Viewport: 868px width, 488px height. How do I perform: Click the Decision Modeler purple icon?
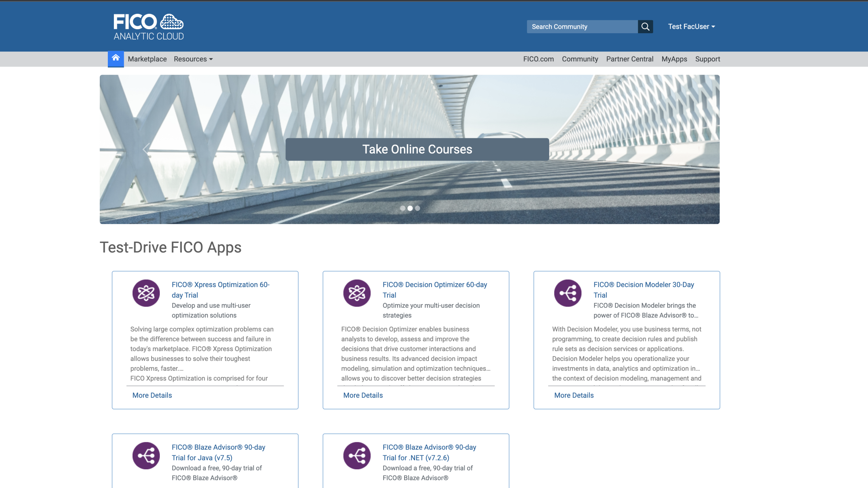coord(568,293)
